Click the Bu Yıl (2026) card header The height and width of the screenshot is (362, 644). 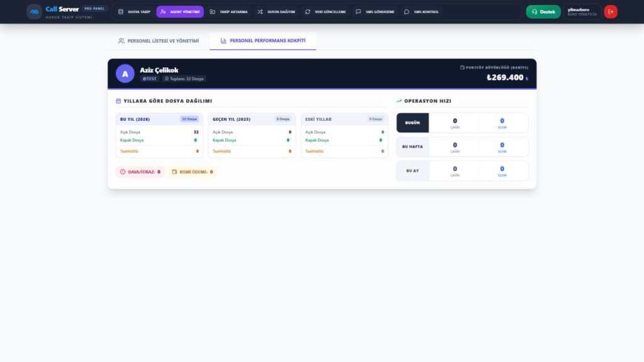coord(158,119)
